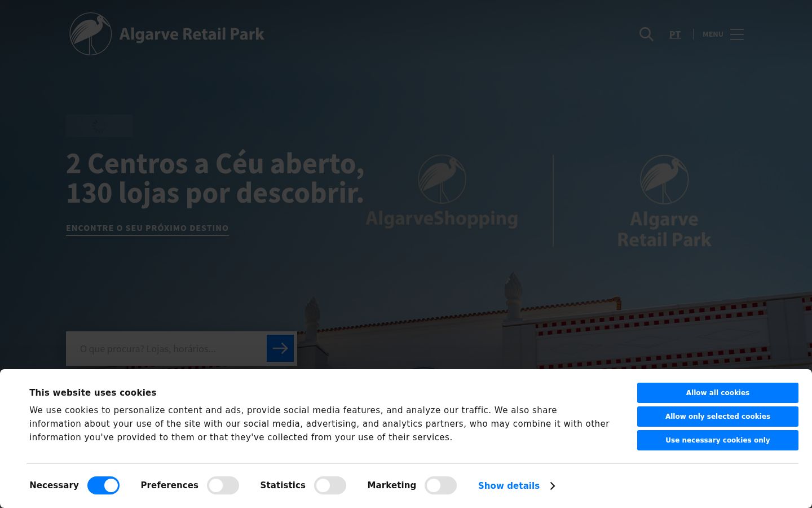Enable the Statistics cookies switch

[330, 485]
